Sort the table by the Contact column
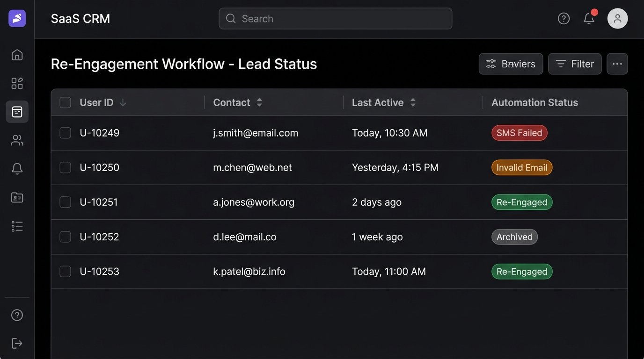This screenshot has height=359, width=644. coord(259,102)
